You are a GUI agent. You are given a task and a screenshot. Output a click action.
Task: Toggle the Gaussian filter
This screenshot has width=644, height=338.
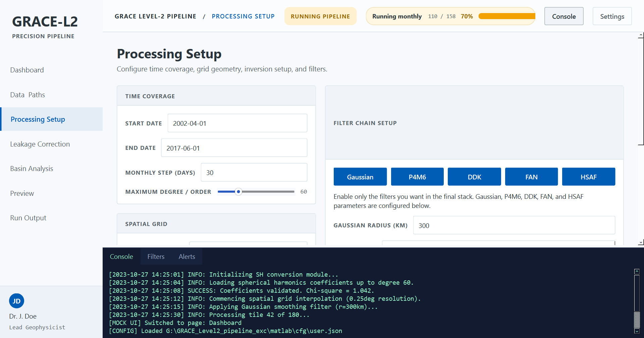point(360,177)
